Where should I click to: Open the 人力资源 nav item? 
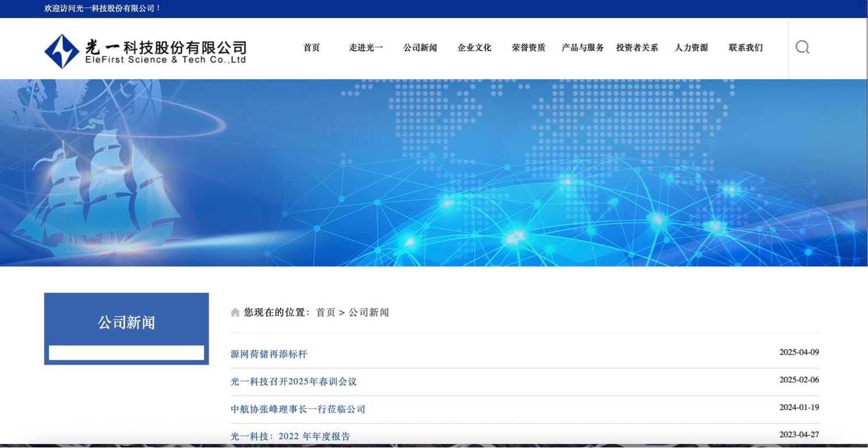pyautogui.click(x=691, y=48)
